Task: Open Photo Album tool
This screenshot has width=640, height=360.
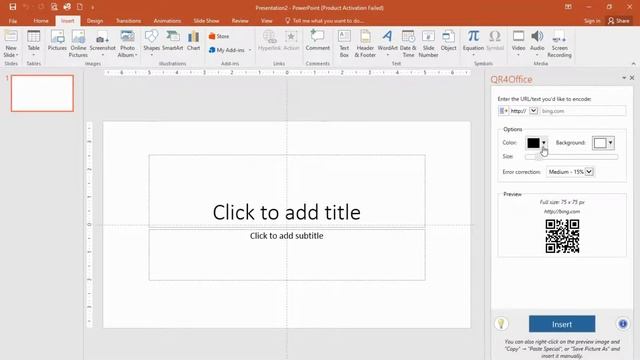Action: [x=127, y=44]
